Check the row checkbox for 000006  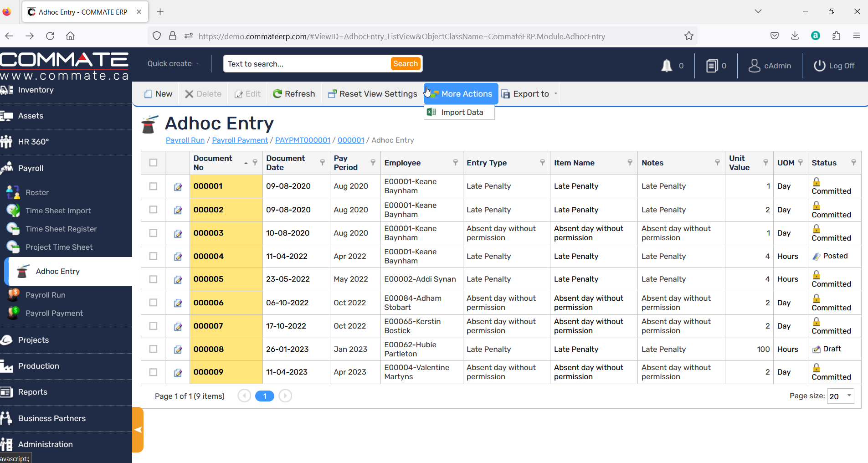pos(154,303)
